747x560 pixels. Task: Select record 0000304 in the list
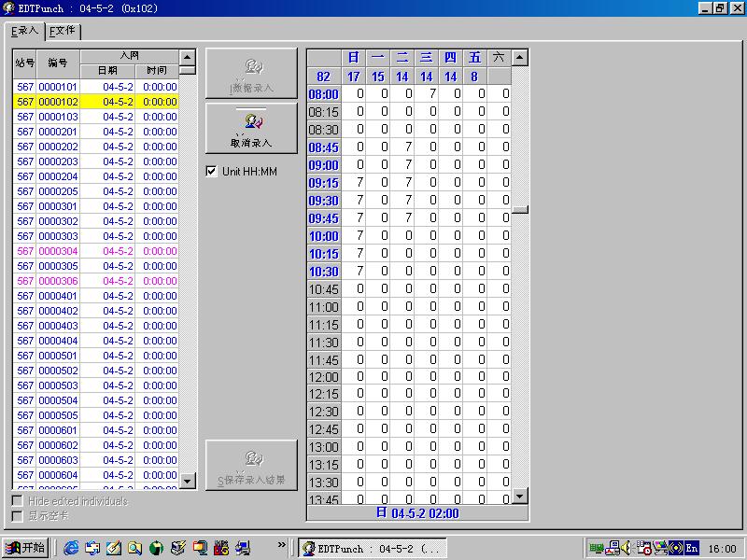[x=58, y=251]
